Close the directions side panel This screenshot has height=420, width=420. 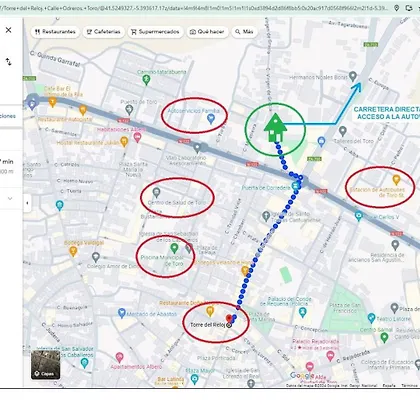point(8,30)
